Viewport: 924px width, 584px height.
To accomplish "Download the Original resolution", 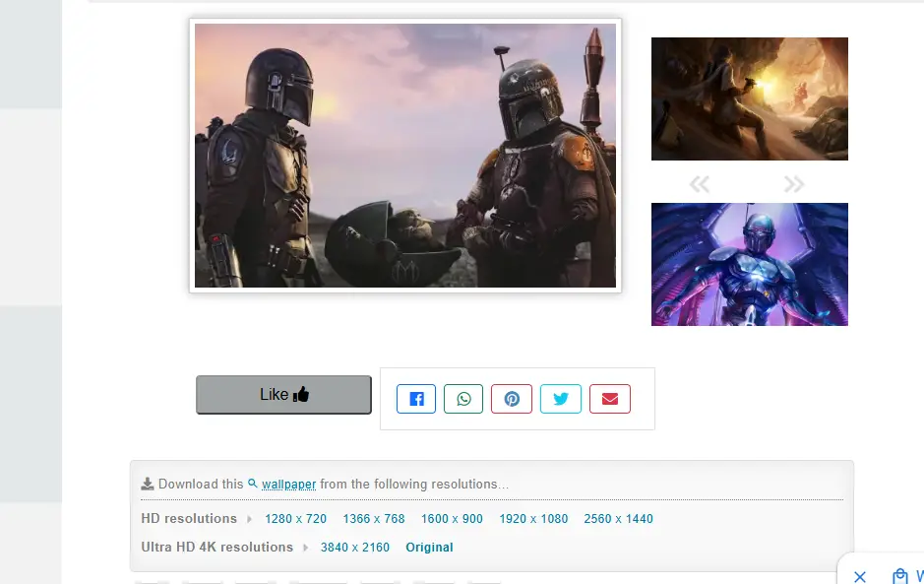I will 429,547.
